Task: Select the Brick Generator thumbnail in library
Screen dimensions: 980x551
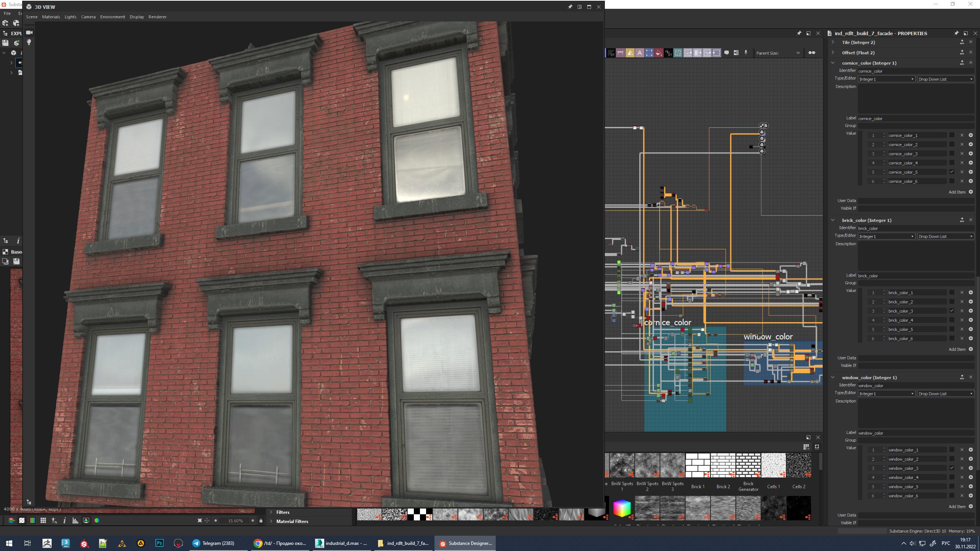Action: click(748, 465)
